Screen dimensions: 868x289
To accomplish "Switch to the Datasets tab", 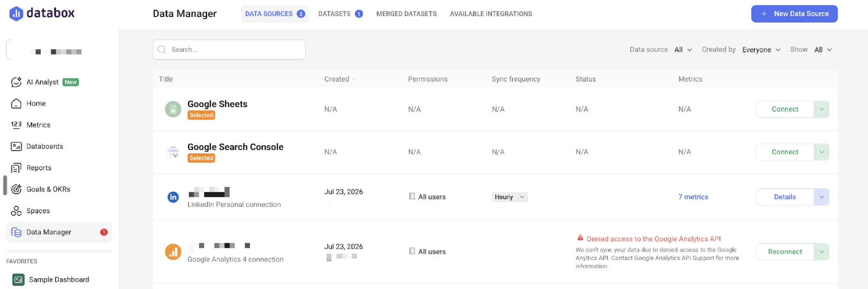I will point(340,14).
